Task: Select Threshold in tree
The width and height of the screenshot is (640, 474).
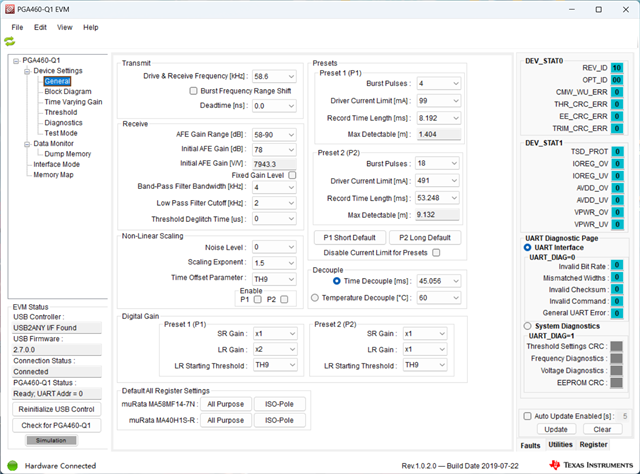Action: [x=60, y=112]
